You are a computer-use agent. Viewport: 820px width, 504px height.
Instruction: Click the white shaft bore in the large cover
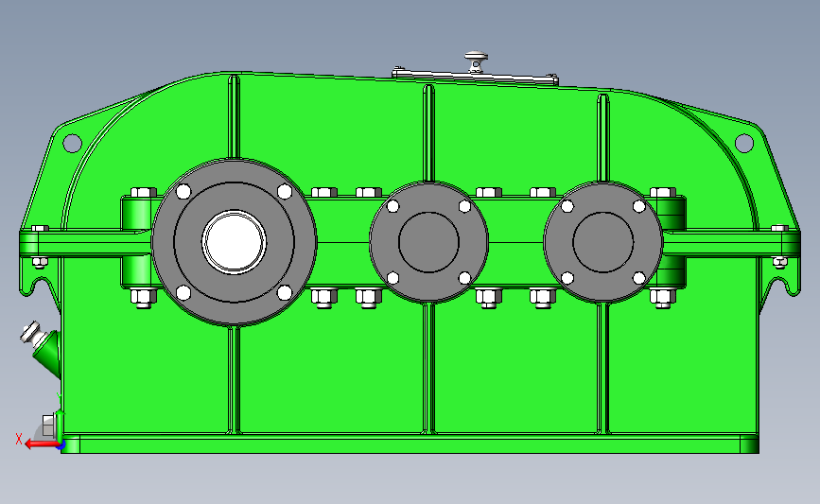click(234, 242)
